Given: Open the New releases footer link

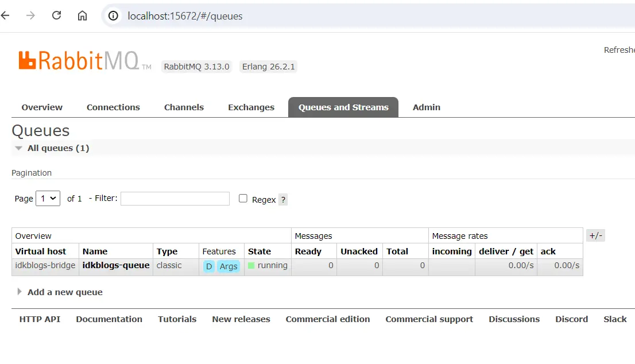Looking at the screenshot, I should 241,319.
